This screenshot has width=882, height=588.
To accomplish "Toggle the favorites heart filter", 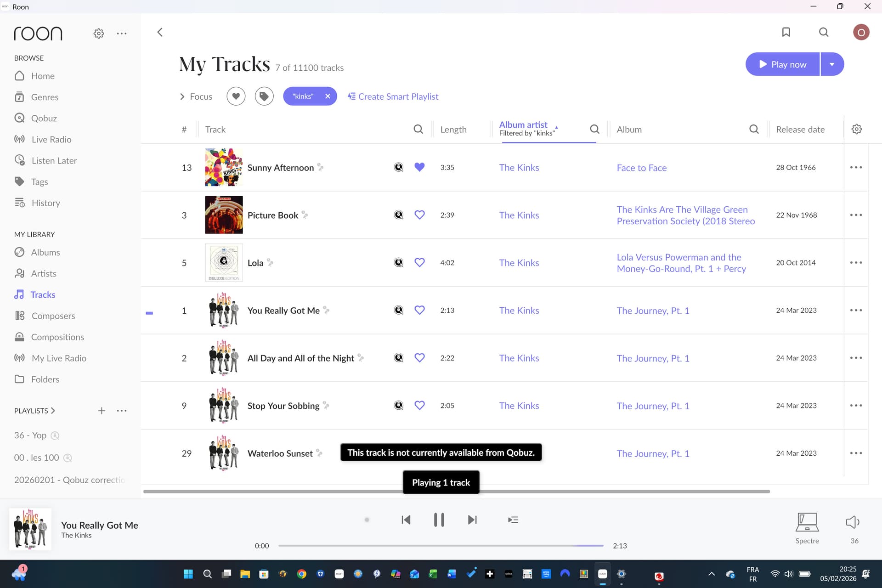I will 236,96.
